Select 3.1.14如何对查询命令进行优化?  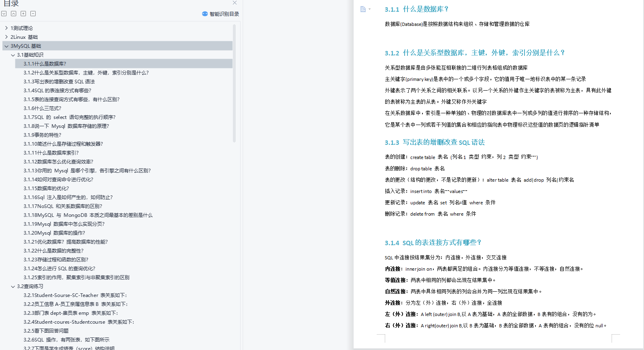[x=58, y=180]
